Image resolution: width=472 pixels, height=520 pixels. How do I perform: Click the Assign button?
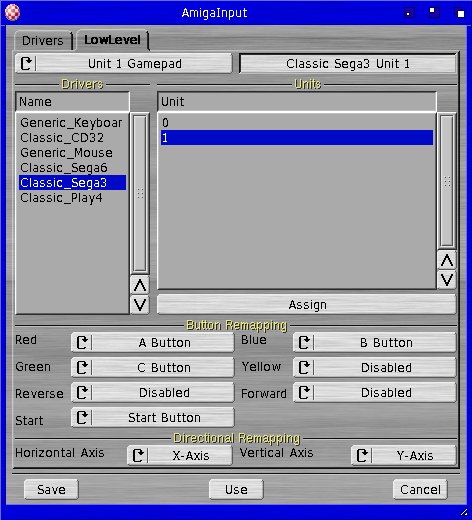[306, 305]
